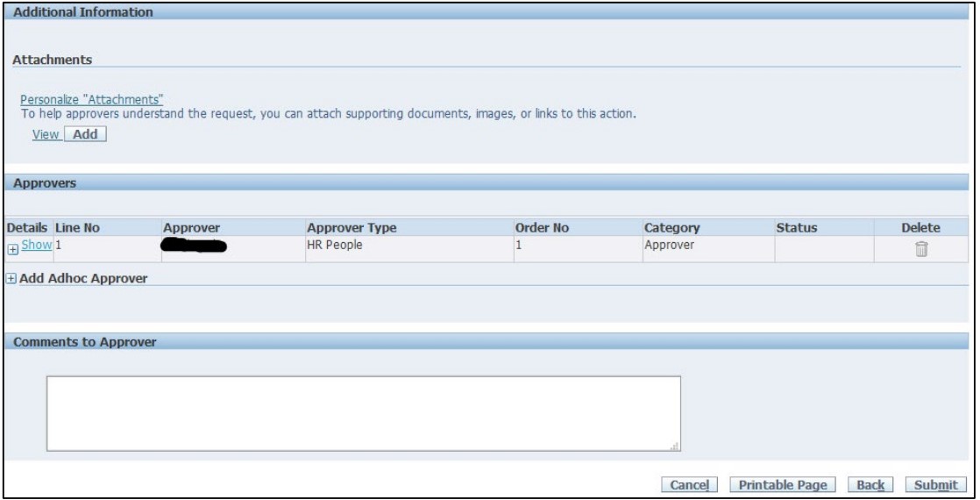Expand the Add Adhoc Approver section
The height and width of the screenshot is (500, 980).
tap(11, 278)
